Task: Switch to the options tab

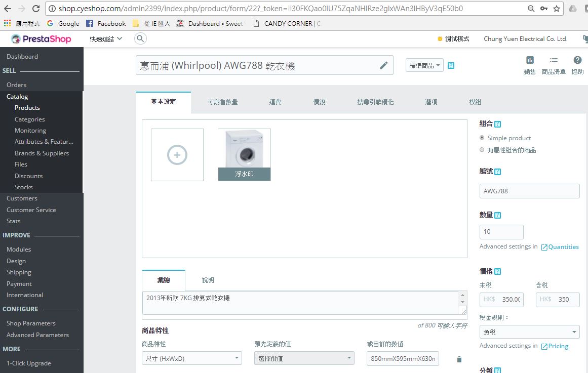Action: pos(431,102)
